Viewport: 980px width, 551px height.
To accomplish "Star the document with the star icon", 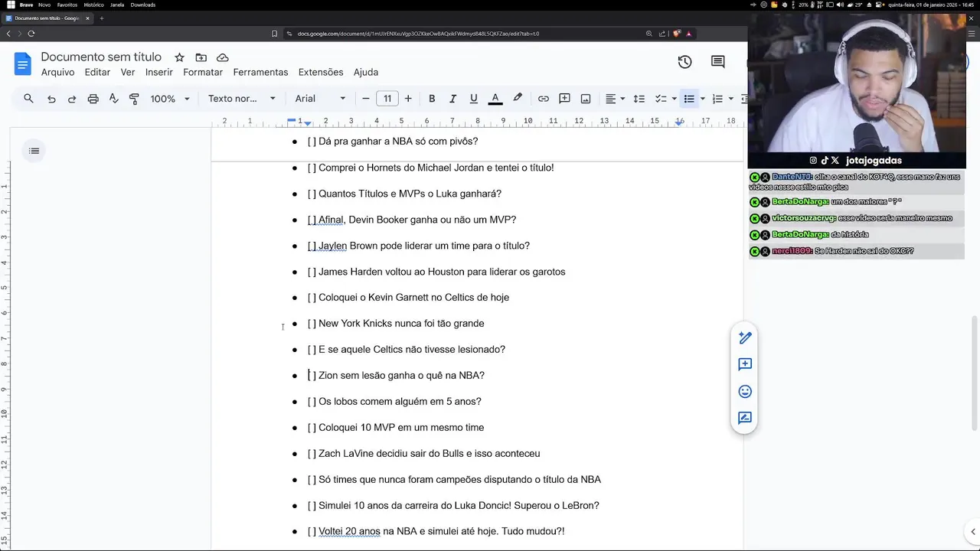I will coord(179,57).
